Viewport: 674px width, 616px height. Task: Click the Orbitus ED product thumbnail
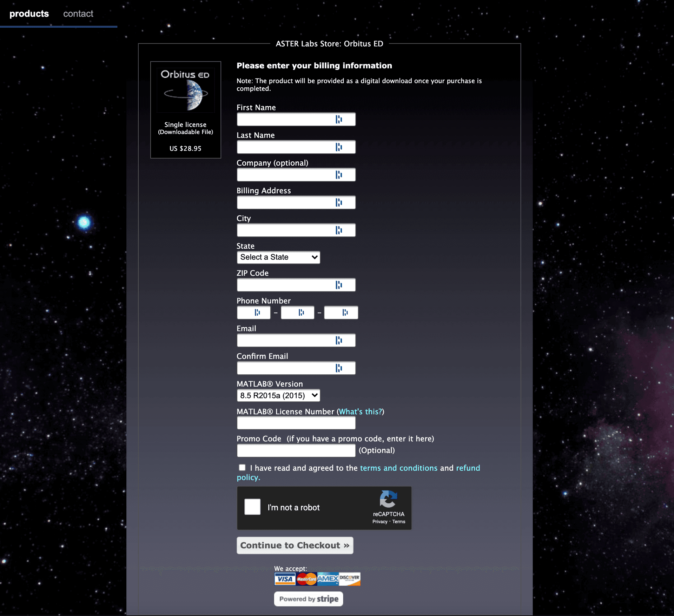(x=185, y=91)
